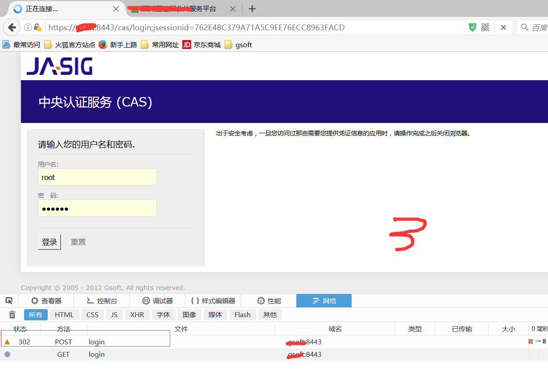Viewport: 548px width, 392px height.
Task: Toggle the JS network filter
Action: click(115, 314)
